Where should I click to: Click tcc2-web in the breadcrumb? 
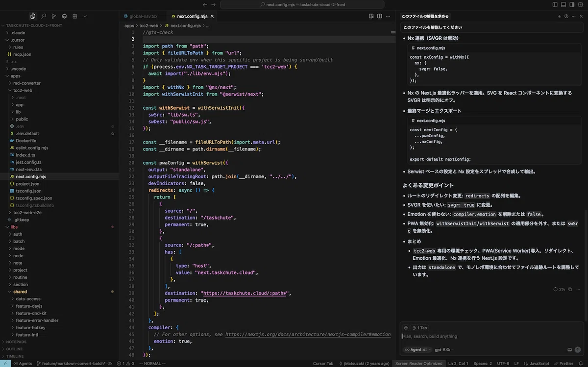point(148,25)
